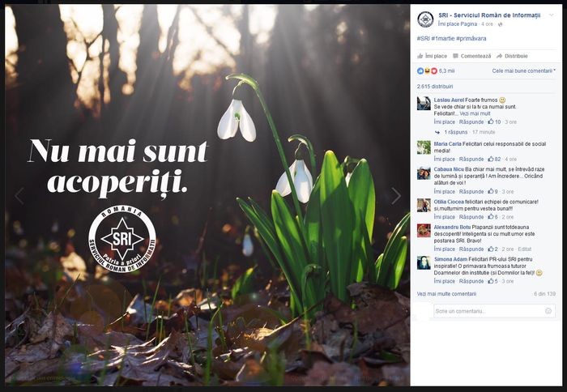Screen dimensions: 567x392
Task: Open the 2.615 distribuiri shares link
Action: click(435, 87)
